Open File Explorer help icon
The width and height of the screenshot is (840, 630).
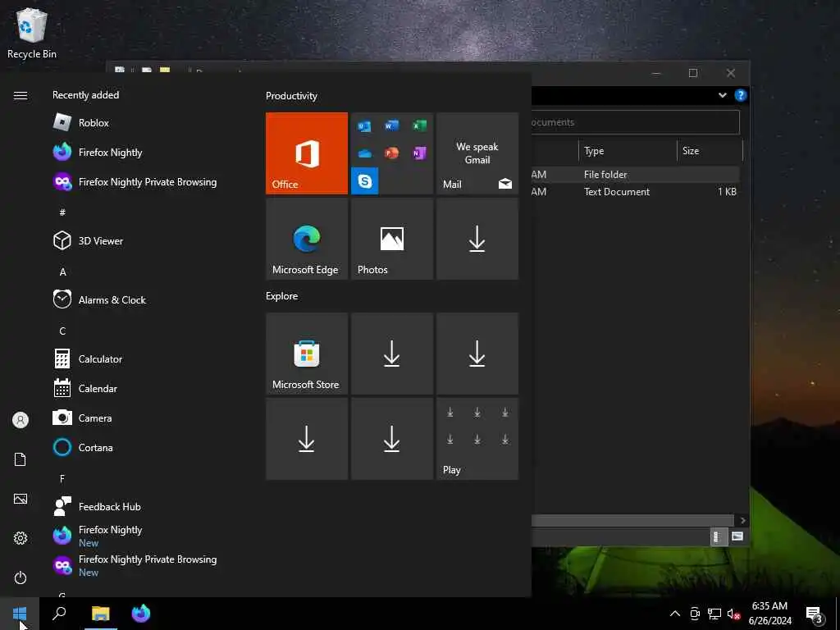pyautogui.click(x=741, y=95)
